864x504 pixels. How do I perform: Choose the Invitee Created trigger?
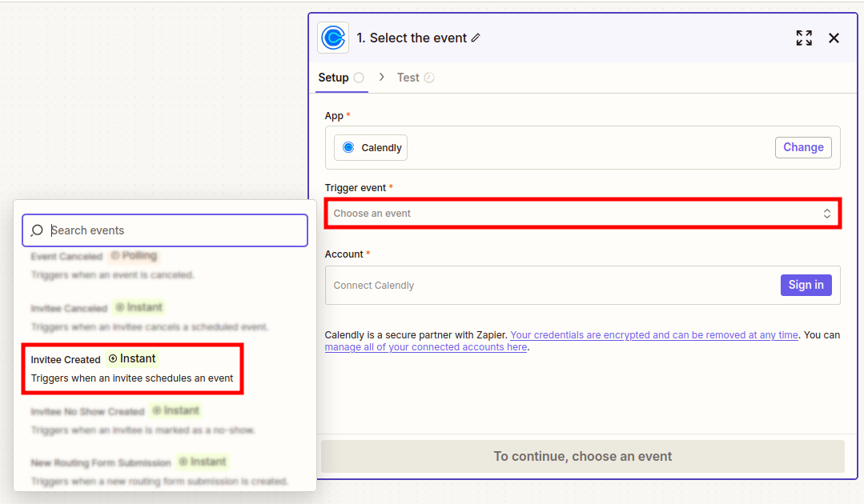[132, 369]
